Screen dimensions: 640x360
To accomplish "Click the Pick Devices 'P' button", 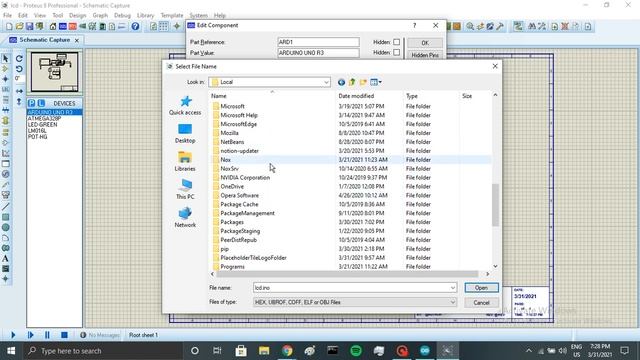I will [31, 103].
